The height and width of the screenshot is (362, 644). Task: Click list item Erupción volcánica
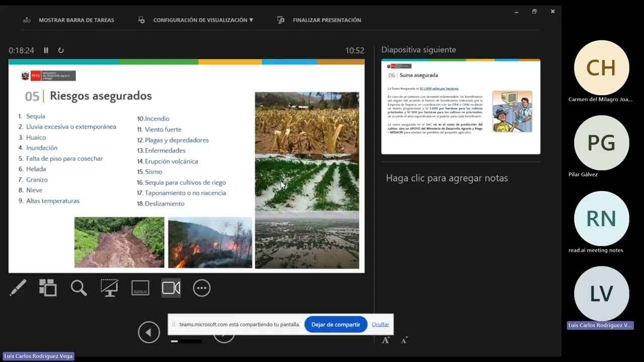pyautogui.click(x=172, y=161)
